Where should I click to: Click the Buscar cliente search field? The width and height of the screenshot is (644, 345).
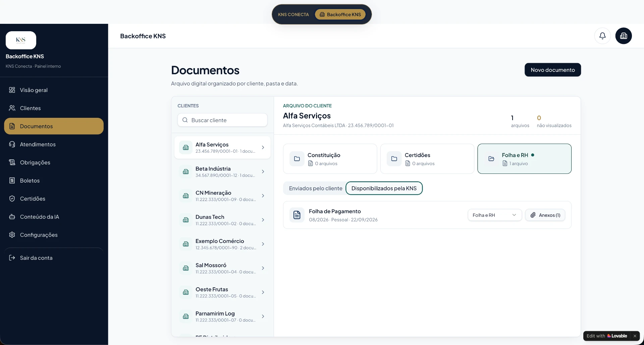tap(222, 120)
